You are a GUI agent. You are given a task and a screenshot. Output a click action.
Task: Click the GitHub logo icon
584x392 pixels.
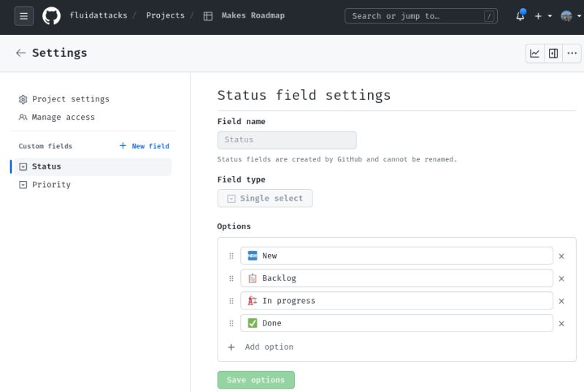(51, 16)
